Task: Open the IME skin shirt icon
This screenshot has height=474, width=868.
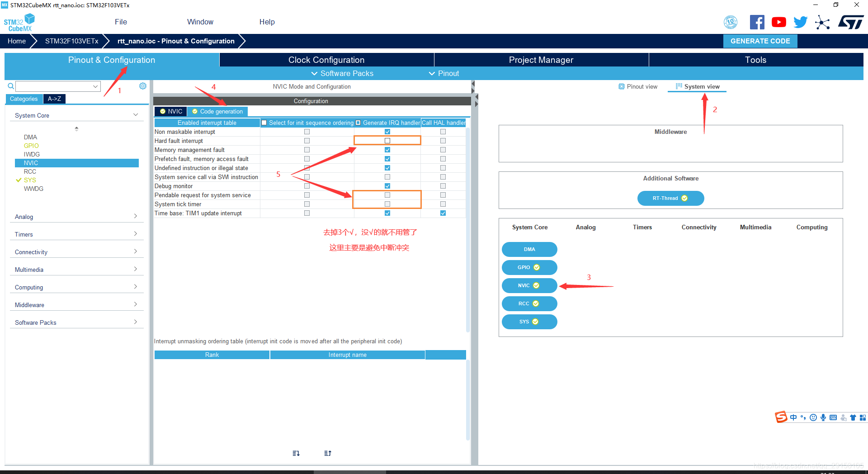Action: 853,417
